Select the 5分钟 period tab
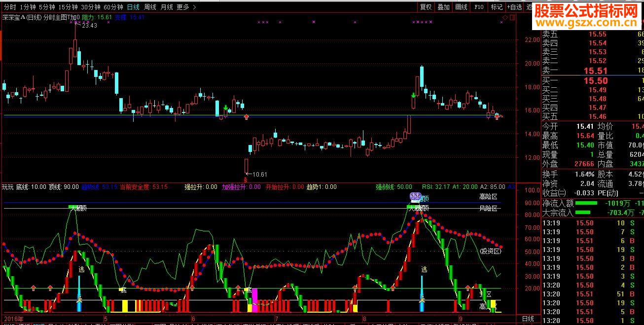This screenshot has height=325, width=644. 47,7
